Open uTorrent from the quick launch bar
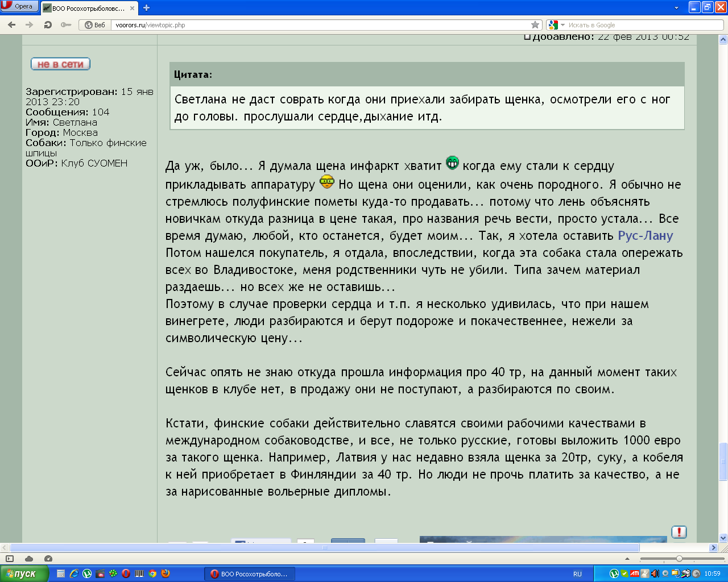The image size is (728, 582). [87, 573]
